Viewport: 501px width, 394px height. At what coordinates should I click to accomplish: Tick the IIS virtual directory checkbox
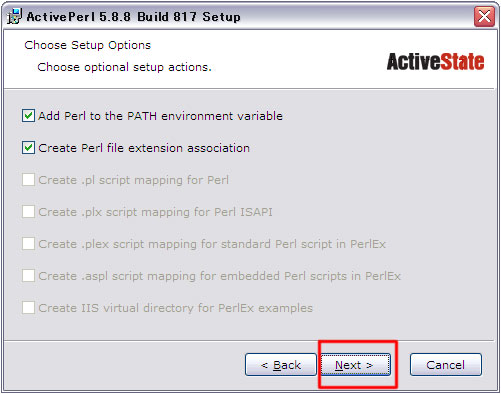(x=28, y=308)
